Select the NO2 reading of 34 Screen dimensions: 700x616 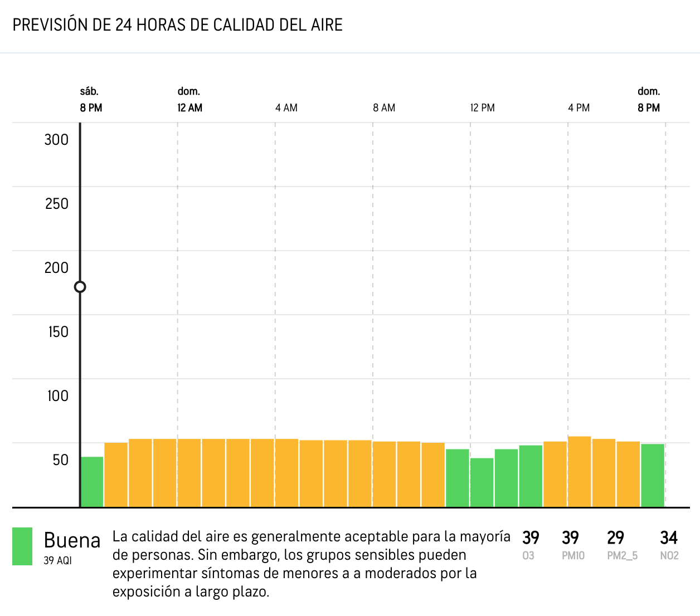(669, 538)
